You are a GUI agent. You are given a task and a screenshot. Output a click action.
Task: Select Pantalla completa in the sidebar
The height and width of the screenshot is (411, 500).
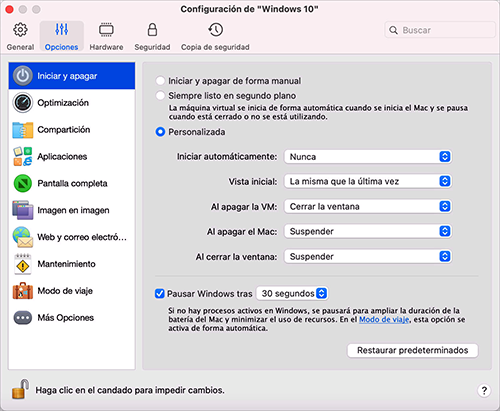(x=72, y=183)
